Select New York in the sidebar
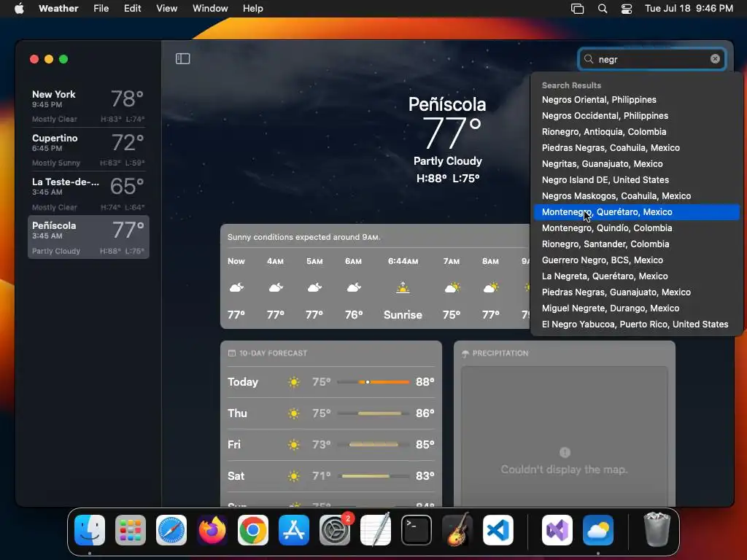This screenshot has width=747, height=560. 88,106
